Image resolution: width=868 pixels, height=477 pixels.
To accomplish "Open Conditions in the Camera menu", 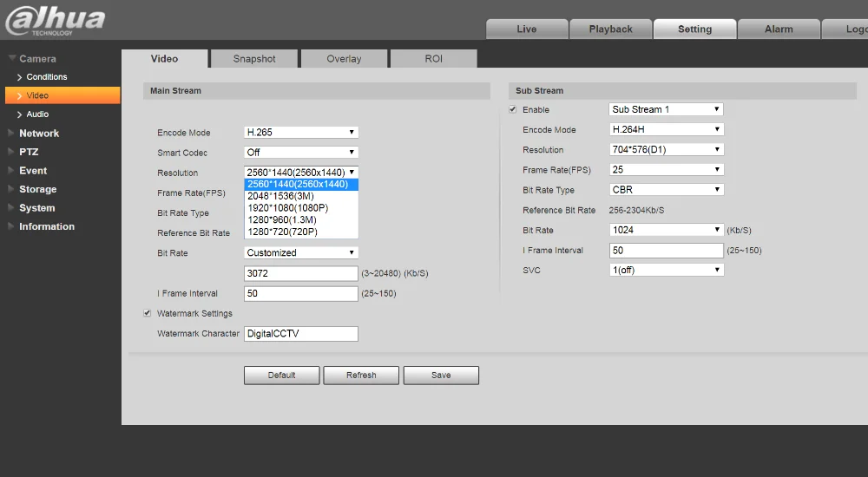I will tap(47, 77).
